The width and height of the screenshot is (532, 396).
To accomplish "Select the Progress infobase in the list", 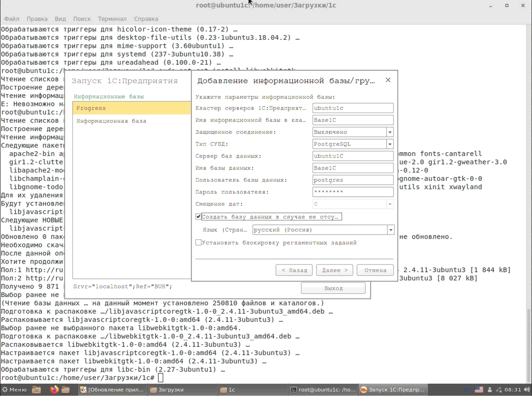I will (x=132, y=108).
